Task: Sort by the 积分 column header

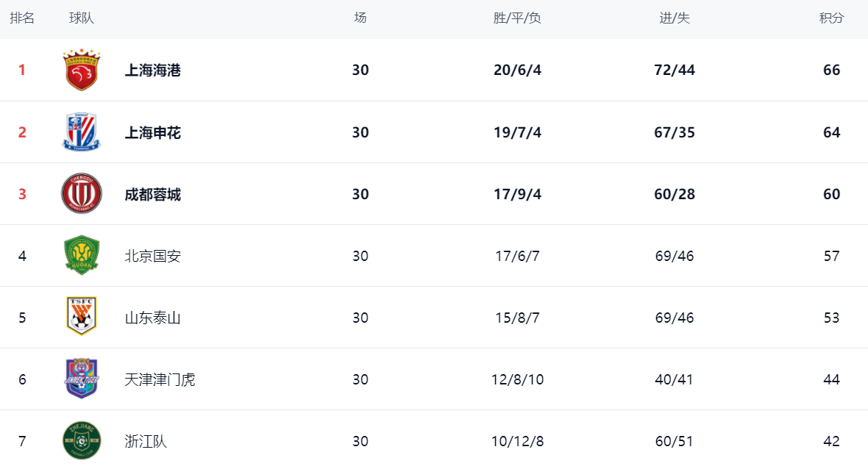Action: pyautogui.click(x=831, y=18)
